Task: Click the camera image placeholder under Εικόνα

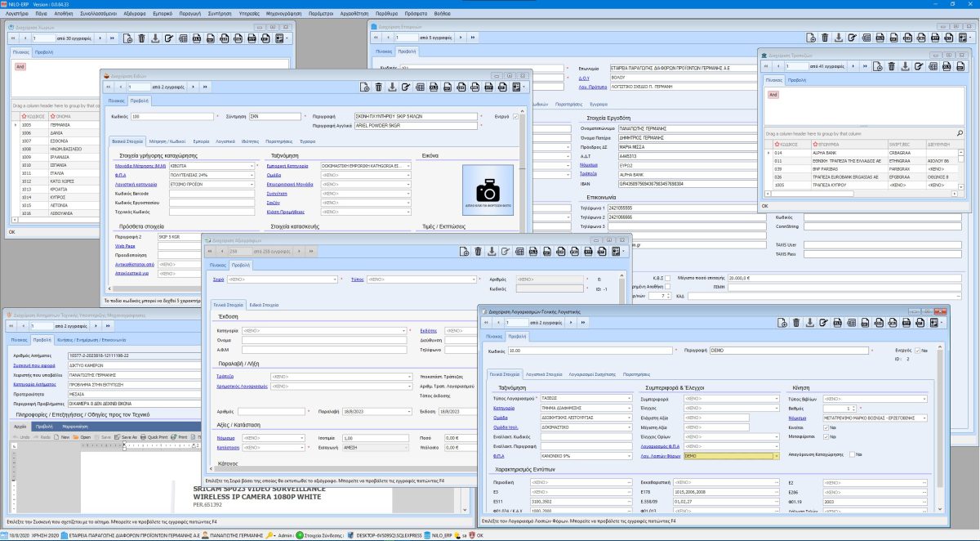Action: [x=488, y=192]
